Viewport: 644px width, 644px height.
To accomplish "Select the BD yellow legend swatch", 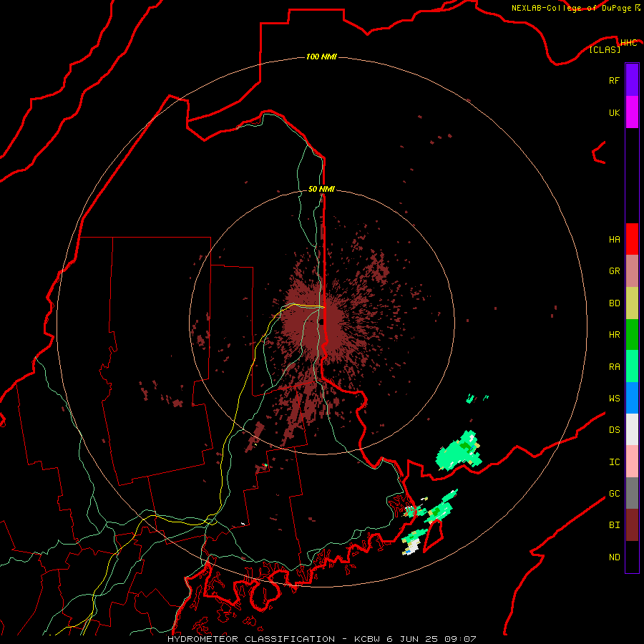I will 632,303.
